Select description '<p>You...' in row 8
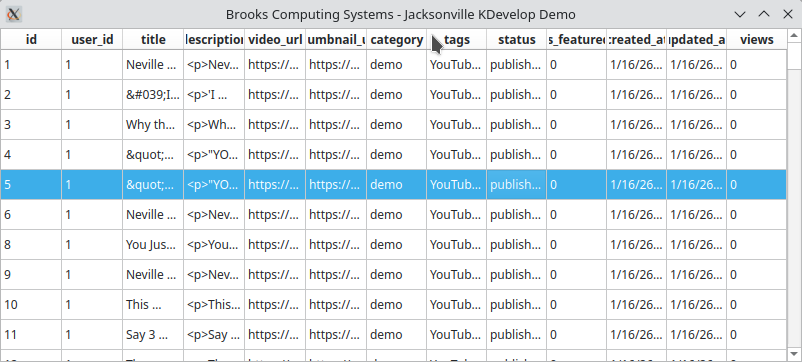Image resolution: width=802 pixels, height=362 pixels. [x=214, y=244]
